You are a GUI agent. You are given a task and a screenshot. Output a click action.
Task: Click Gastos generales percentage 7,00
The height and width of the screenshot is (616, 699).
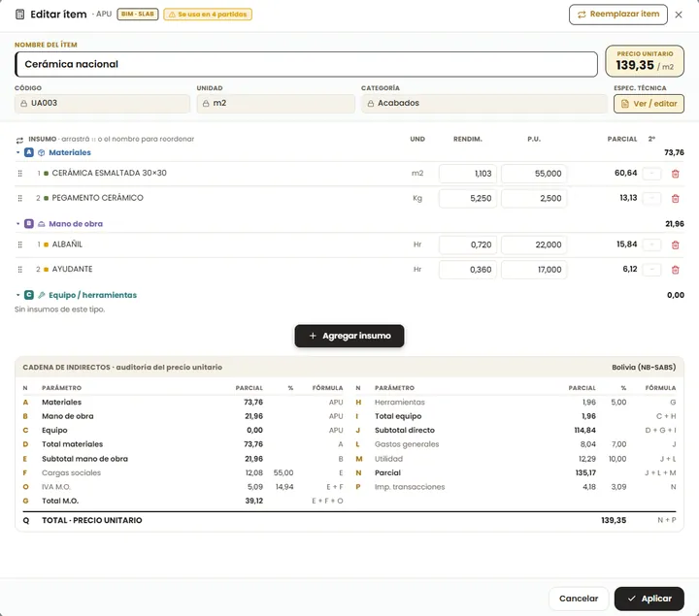click(x=618, y=444)
